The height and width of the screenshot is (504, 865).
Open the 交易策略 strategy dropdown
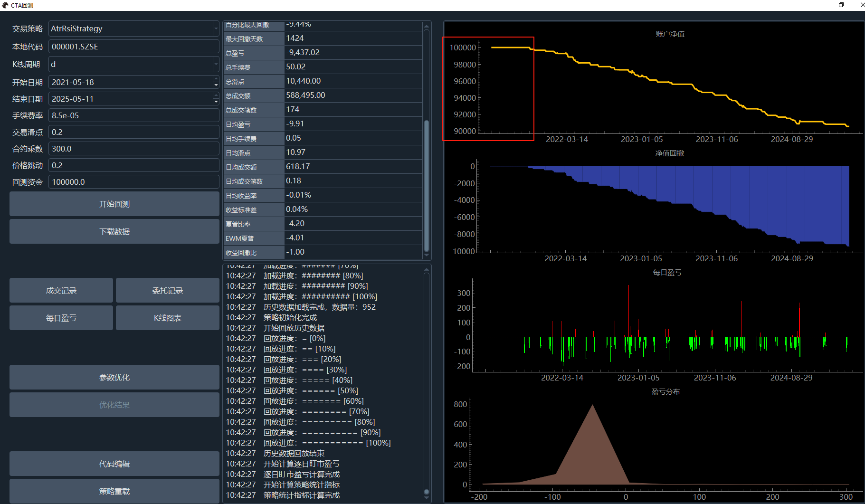[x=216, y=29]
